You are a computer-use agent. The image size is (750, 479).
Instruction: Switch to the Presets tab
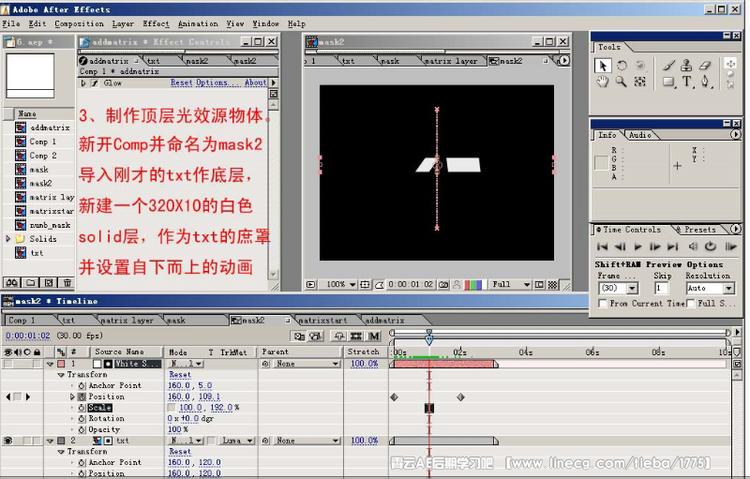(x=699, y=230)
